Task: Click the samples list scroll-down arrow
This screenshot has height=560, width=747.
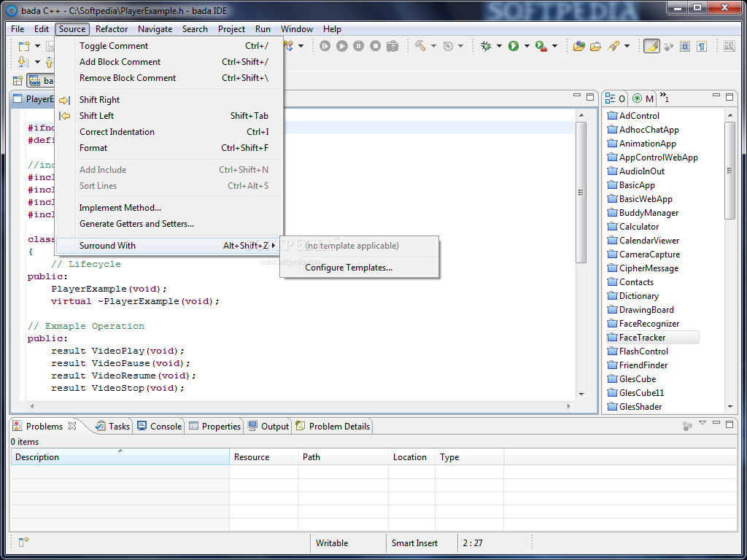Action: click(729, 407)
